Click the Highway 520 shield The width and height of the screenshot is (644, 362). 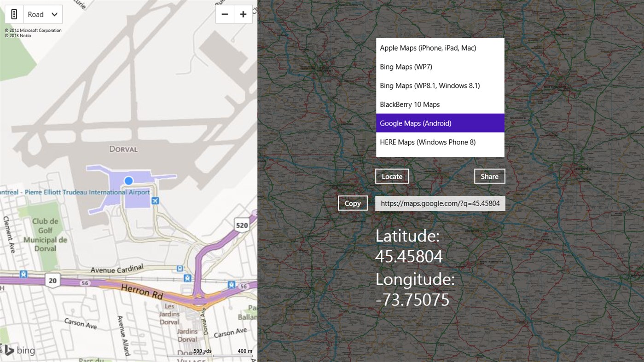241,225
